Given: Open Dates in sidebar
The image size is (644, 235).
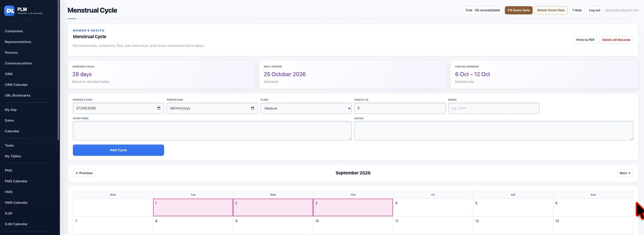Looking at the screenshot, I should tap(9, 121).
